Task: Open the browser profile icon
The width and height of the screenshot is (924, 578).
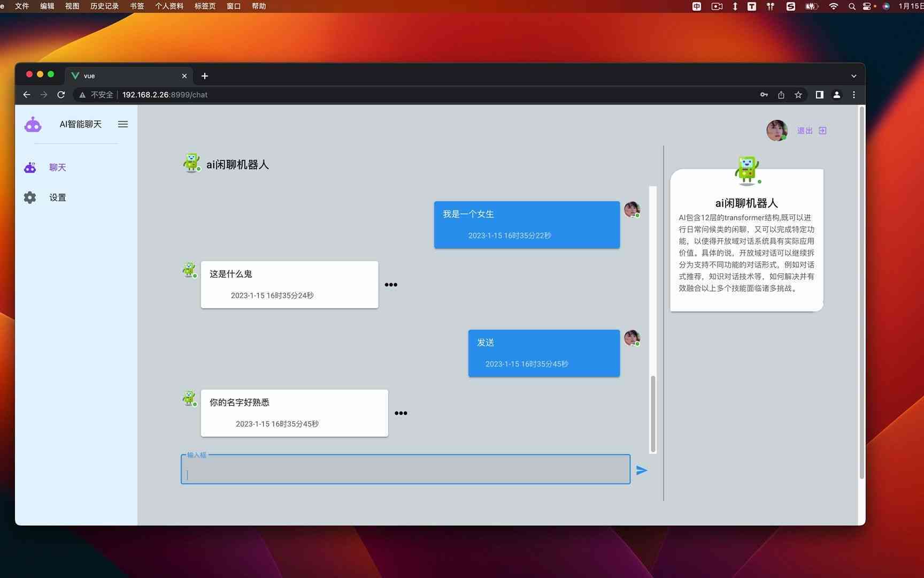Action: tap(837, 95)
